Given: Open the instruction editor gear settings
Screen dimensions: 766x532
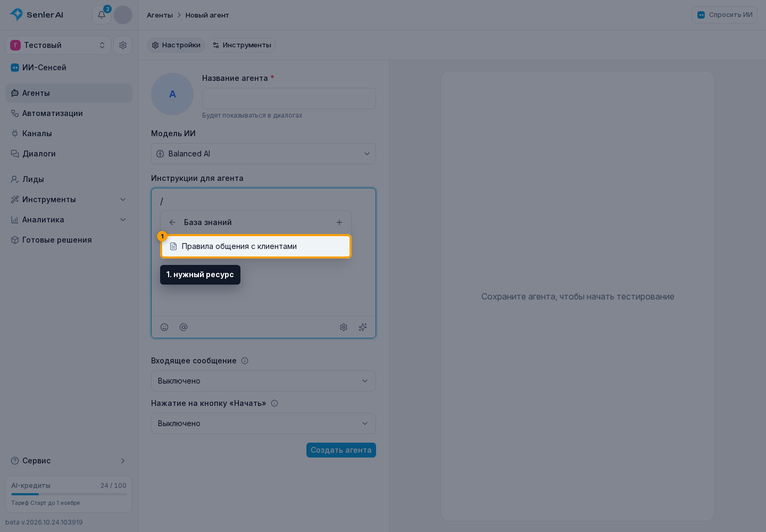Looking at the screenshot, I should pos(344,327).
